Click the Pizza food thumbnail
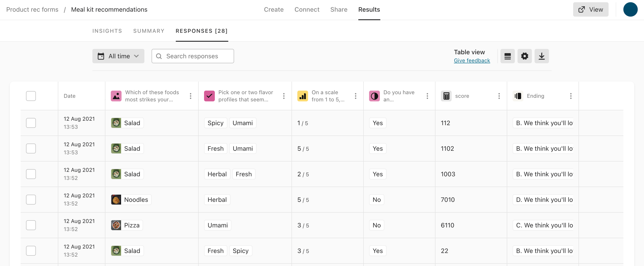Viewport: 644px width, 266px height. [x=116, y=225]
